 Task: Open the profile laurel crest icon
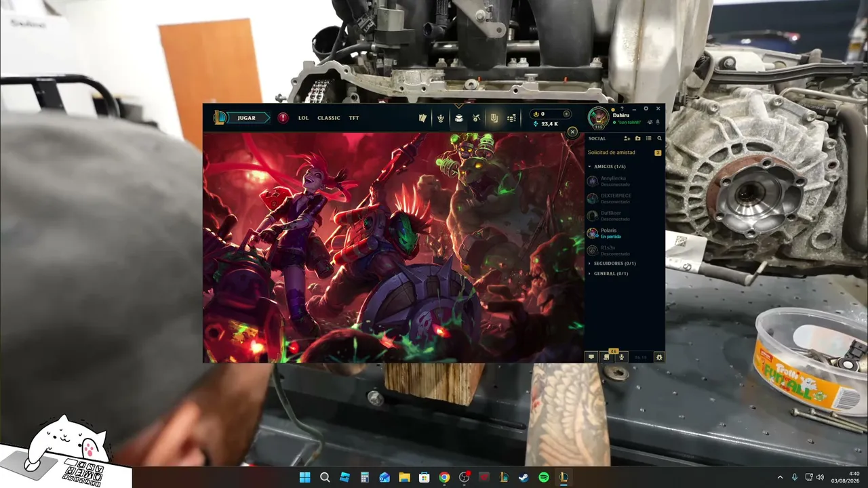[441, 118]
